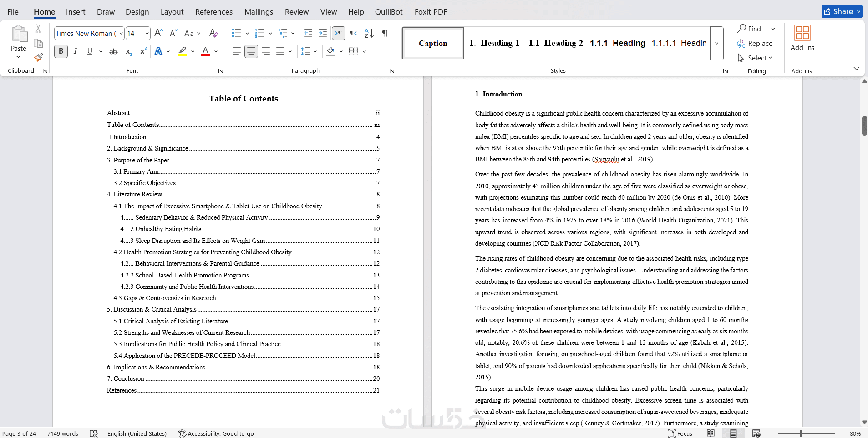Justify the paragraph text
This screenshot has height=438, width=868.
[280, 51]
